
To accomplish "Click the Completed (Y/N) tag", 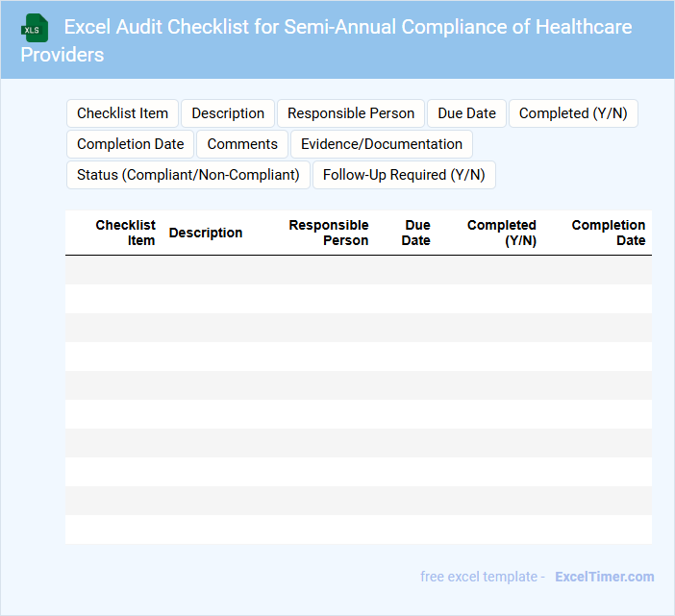I will coord(573,113).
